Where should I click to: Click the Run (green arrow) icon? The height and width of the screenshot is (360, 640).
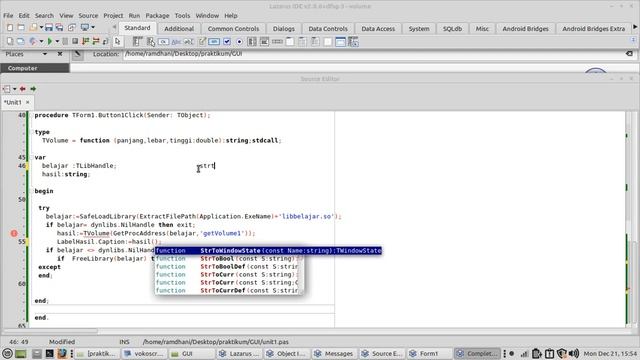coord(50,41)
